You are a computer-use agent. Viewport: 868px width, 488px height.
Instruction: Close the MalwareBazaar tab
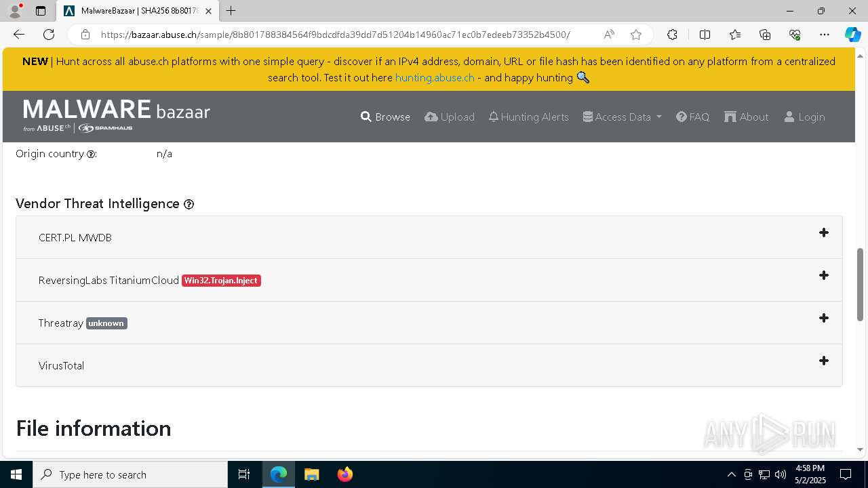(208, 11)
